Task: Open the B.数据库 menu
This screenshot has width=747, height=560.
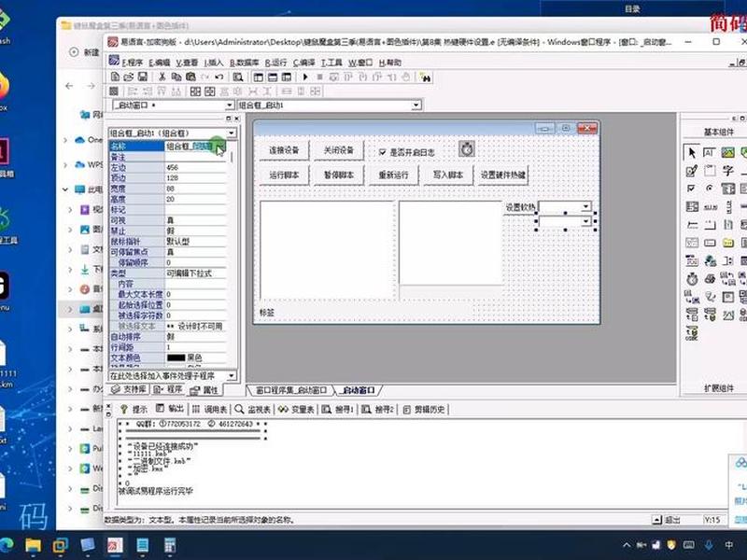Action: click(x=245, y=63)
